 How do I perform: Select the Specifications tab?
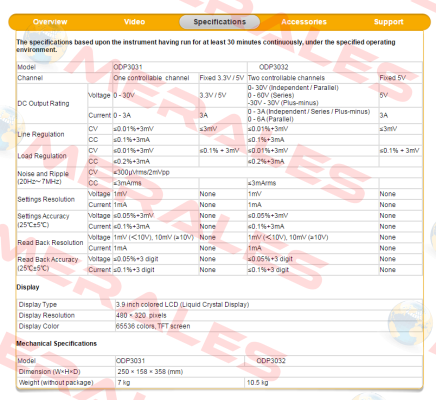point(220,22)
